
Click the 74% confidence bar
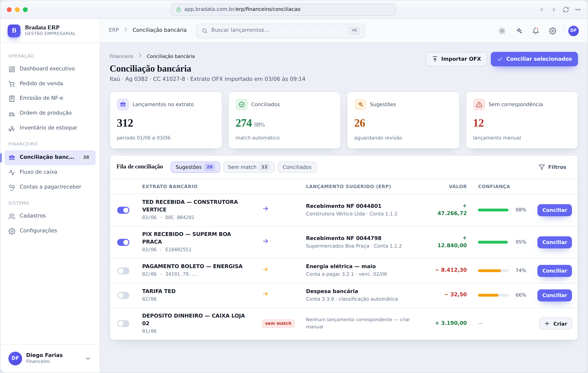coord(493,271)
